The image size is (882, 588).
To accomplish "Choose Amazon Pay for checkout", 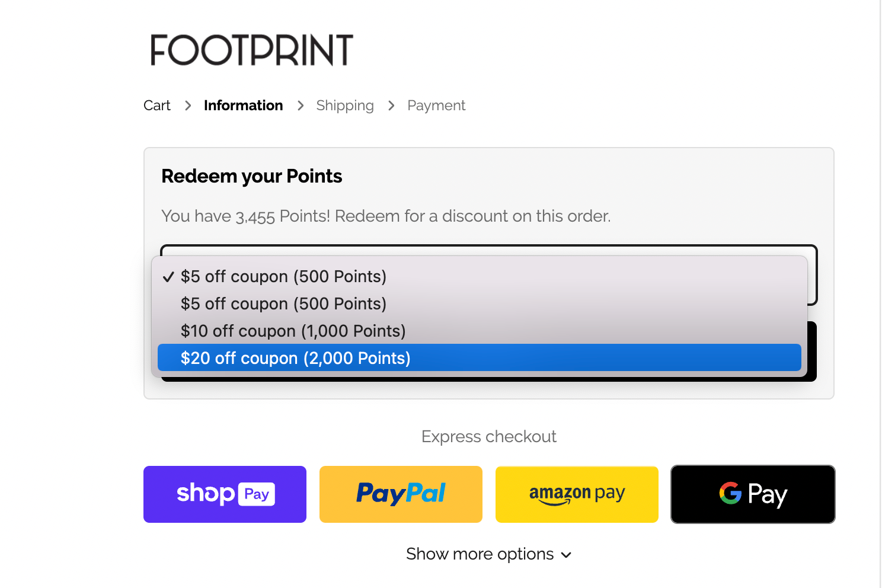I will 576,494.
